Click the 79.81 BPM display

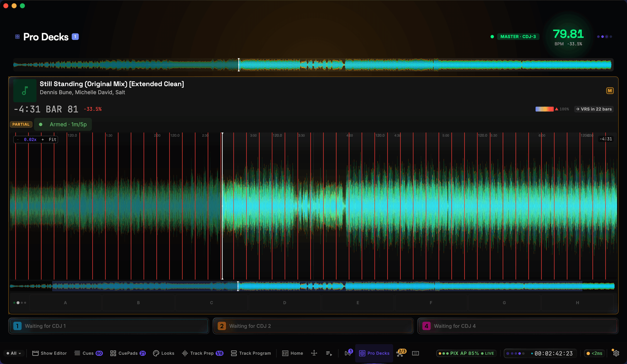[x=568, y=34]
